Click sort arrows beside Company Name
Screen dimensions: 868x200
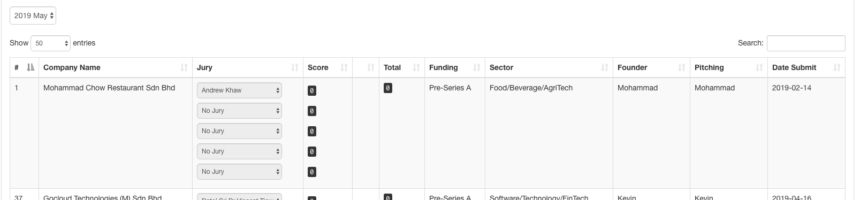pos(184,67)
